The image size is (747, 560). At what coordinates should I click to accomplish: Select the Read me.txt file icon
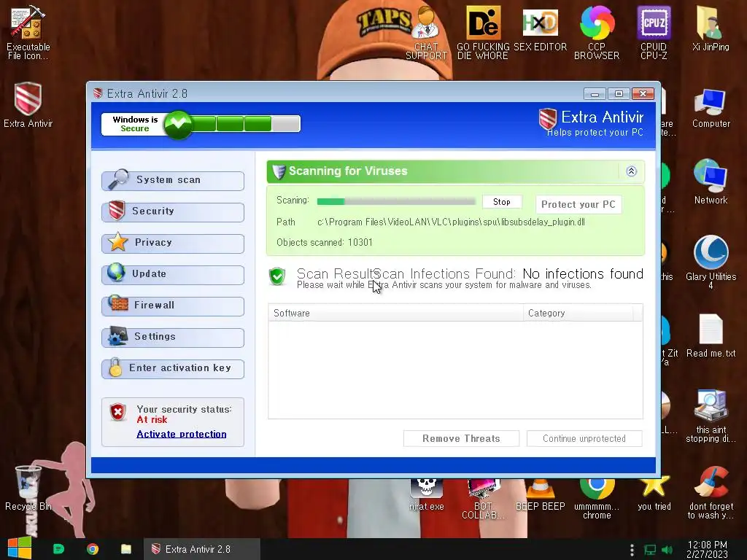(711, 335)
